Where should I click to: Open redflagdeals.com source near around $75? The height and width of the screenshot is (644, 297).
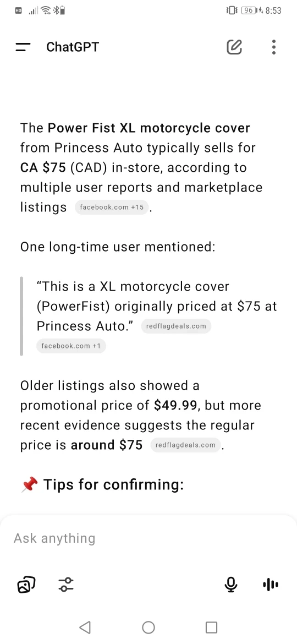[x=185, y=445]
